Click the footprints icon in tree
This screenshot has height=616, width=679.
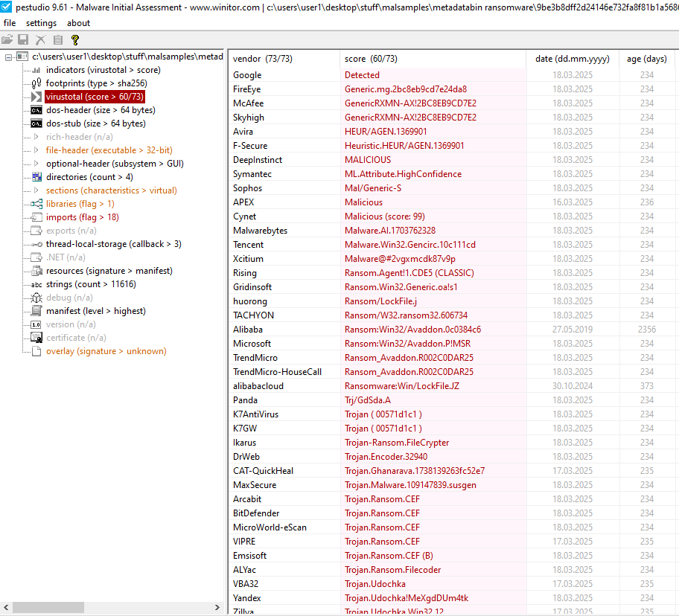pyautogui.click(x=36, y=83)
